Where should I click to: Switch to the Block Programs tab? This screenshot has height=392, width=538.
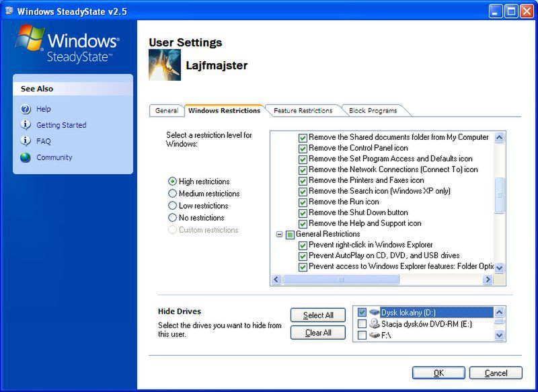point(373,110)
